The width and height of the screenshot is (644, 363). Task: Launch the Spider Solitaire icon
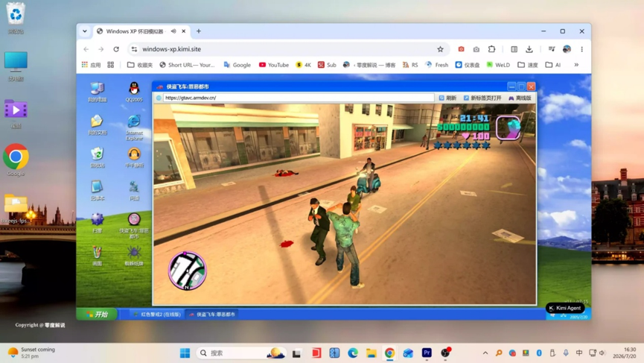(x=134, y=255)
